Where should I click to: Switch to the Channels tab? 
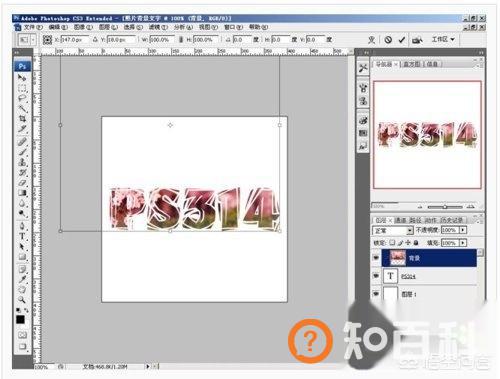coord(400,220)
